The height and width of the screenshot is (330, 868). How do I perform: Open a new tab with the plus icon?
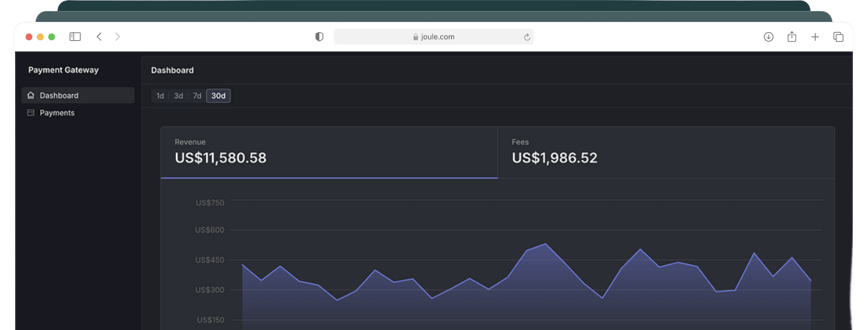[815, 37]
